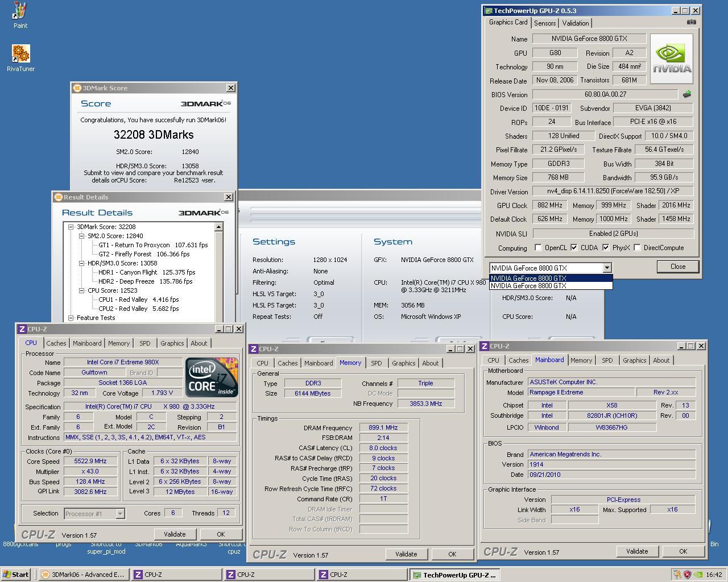
Task: Switch to the Sensors tab in GPU-Z
Action: pos(544,23)
